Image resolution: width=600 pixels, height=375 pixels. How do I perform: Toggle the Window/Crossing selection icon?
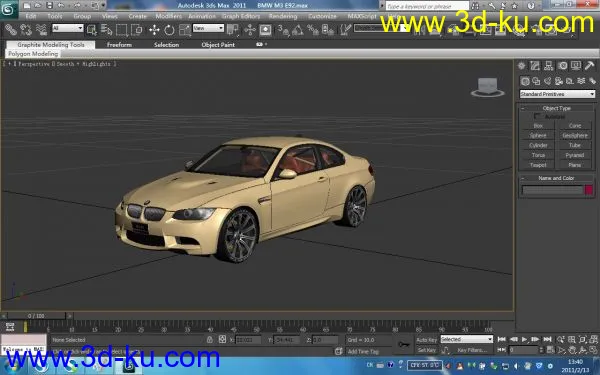[x=137, y=29]
